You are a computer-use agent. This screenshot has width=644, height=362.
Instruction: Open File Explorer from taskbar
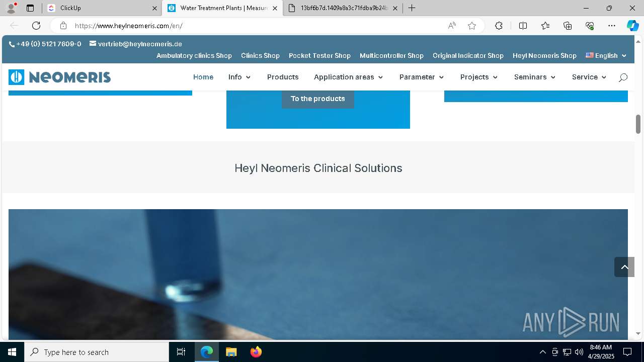pos(231,352)
